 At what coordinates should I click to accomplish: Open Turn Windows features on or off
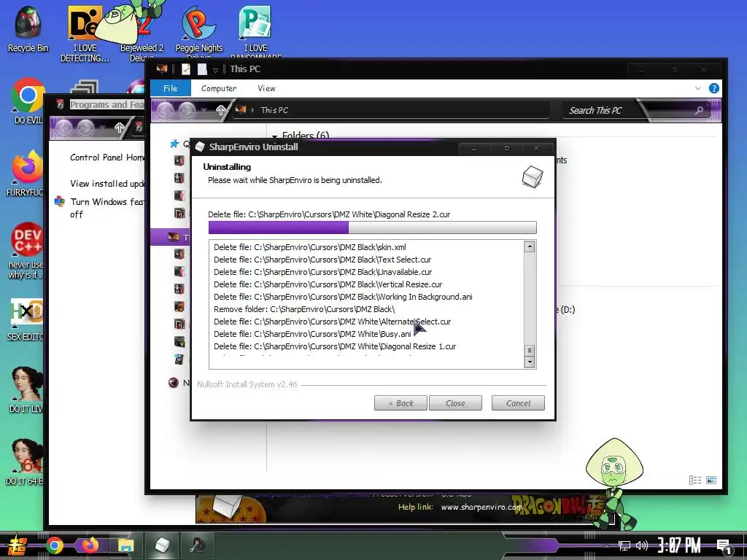pos(107,208)
